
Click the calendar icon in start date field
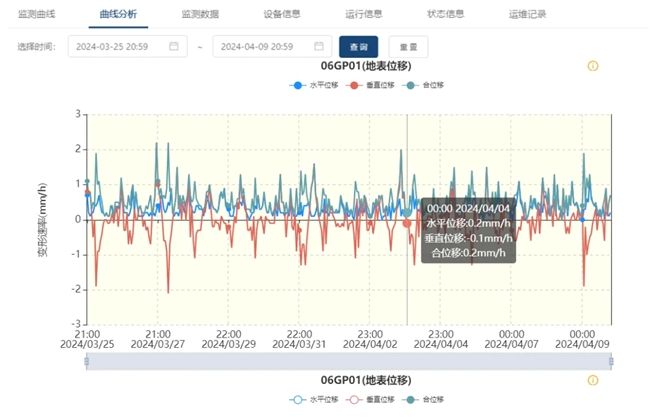pyautogui.click(x=174, y=46)
